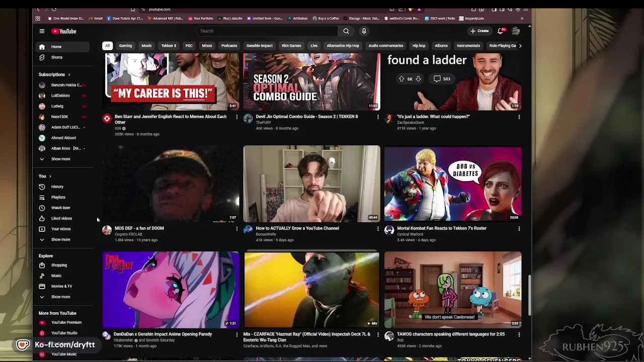
Task: Open Watch later in the sidebar
Action: pos(63,208)
